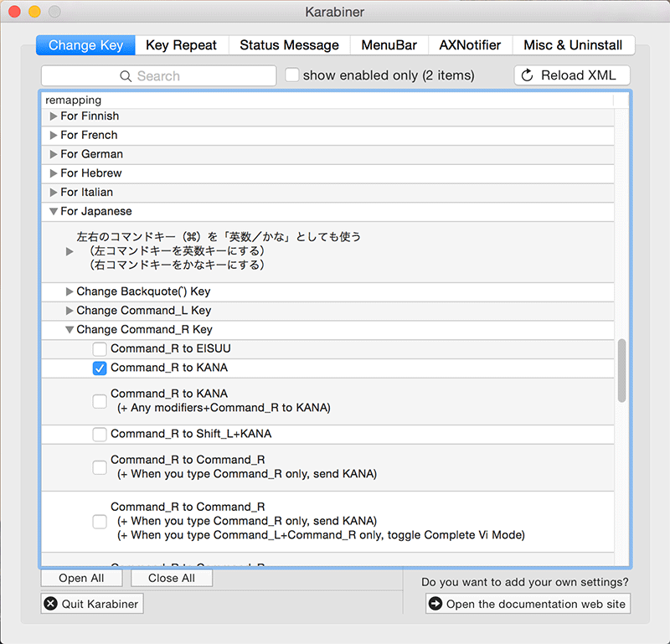Viewport: 670px width, 644px height.
Task: Click the remapping column header
Action: point(327,100)
